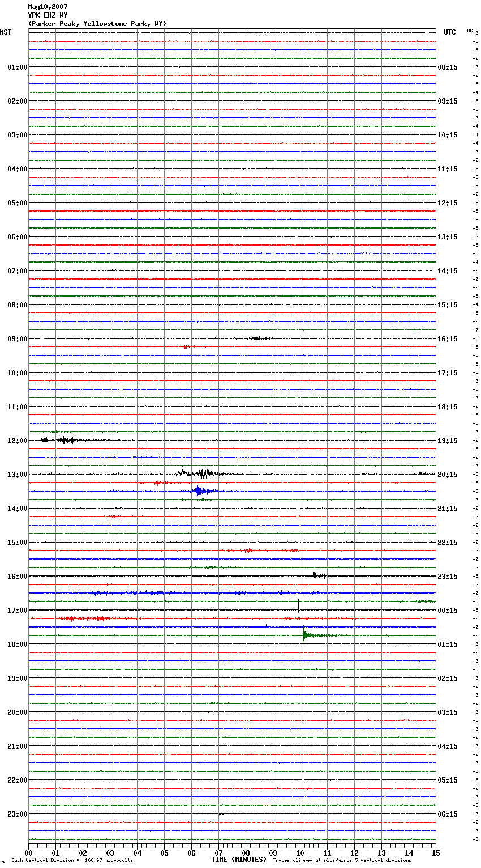Select the 11:00 MST row label

[17, 407]
